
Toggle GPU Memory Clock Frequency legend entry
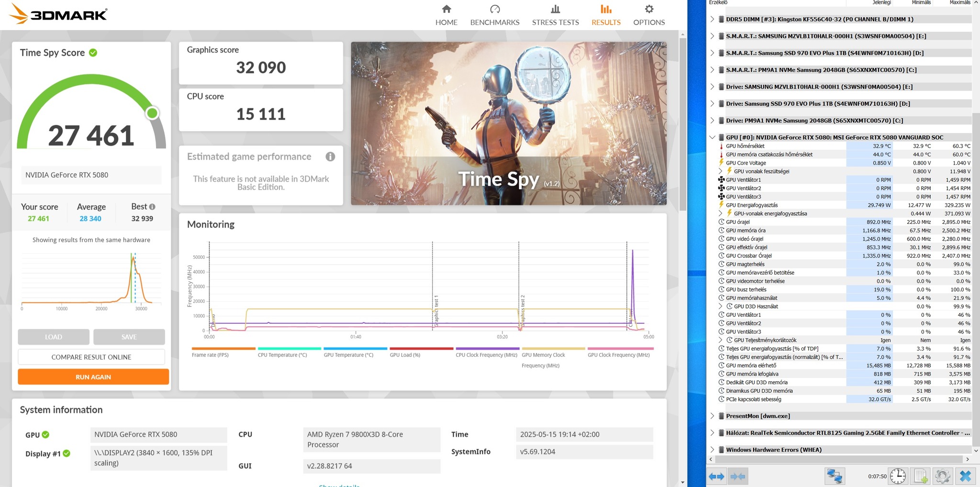tap(553, 358)
